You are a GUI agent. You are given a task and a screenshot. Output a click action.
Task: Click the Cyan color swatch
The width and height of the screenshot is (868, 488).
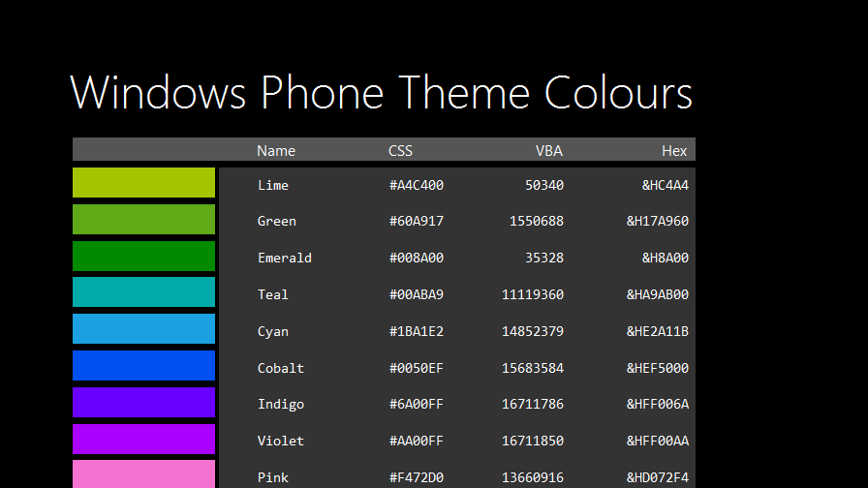tap(144, 328)
